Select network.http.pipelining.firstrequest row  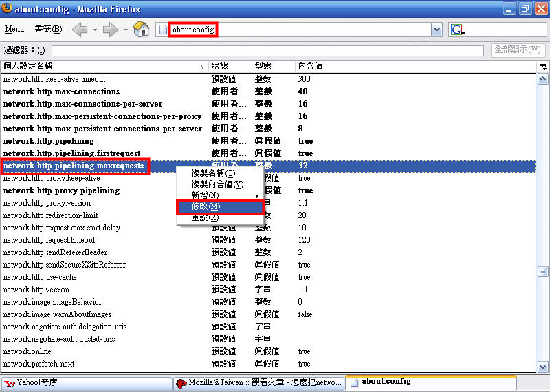(x=268, y=153)
